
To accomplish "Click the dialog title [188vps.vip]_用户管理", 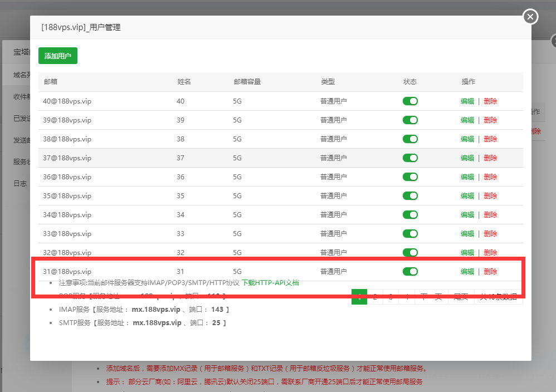I will coord(81,27).
